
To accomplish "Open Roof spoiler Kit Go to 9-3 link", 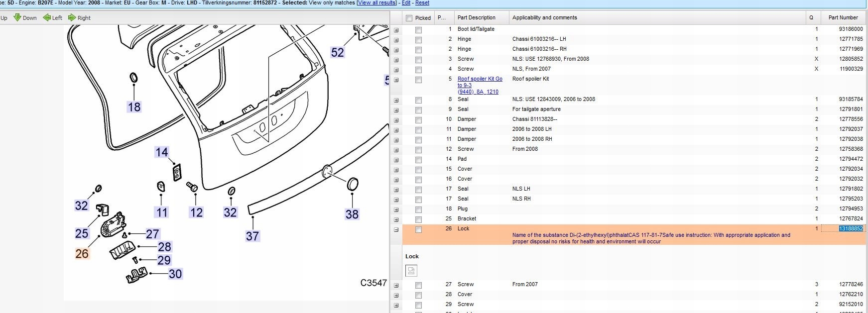I will pyautogui.click(x=480, y=85).
